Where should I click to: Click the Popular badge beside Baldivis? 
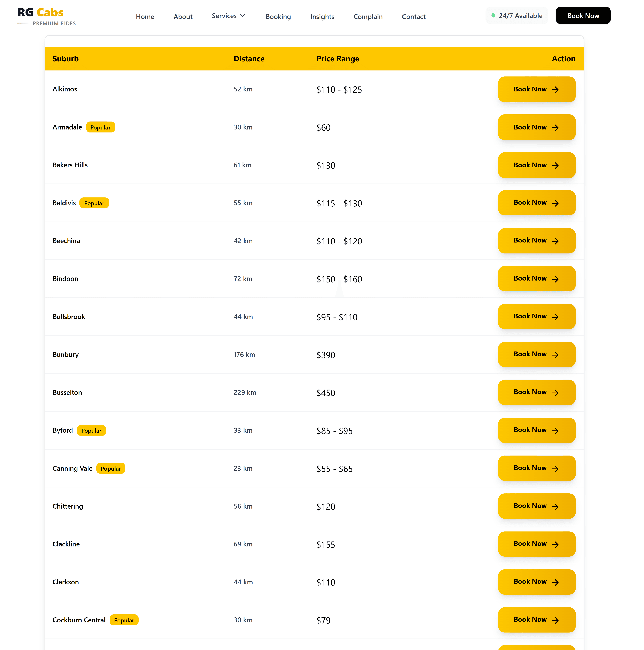(x=94, y=203)
